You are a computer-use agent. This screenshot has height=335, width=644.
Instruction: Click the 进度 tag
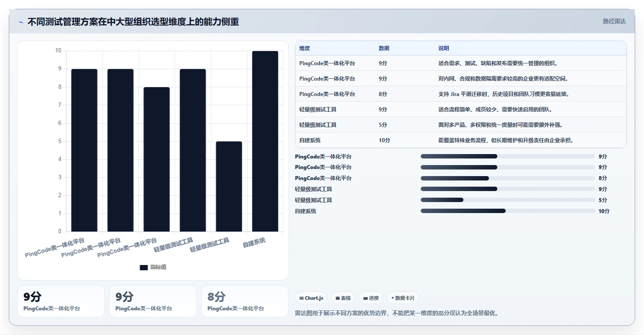(371, 298)
